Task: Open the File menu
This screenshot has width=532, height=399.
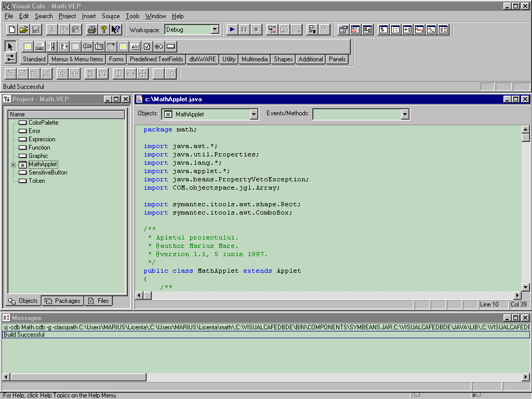Action: tap(9, 16)
